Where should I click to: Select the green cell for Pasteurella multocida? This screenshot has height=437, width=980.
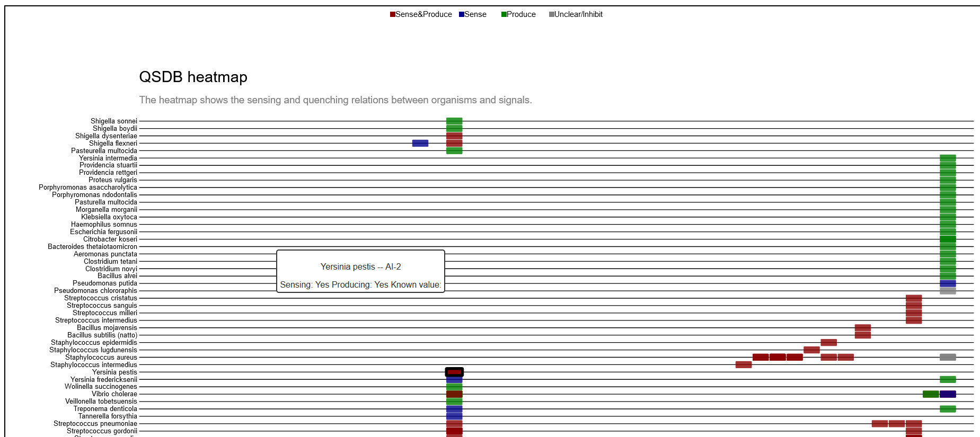click(x=454, y=151)
